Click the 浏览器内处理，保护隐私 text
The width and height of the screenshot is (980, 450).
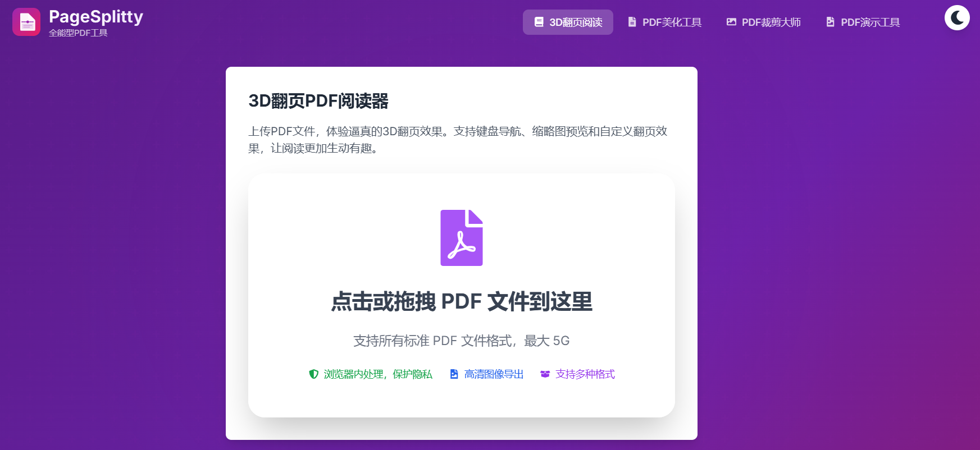tap(378, 374)
